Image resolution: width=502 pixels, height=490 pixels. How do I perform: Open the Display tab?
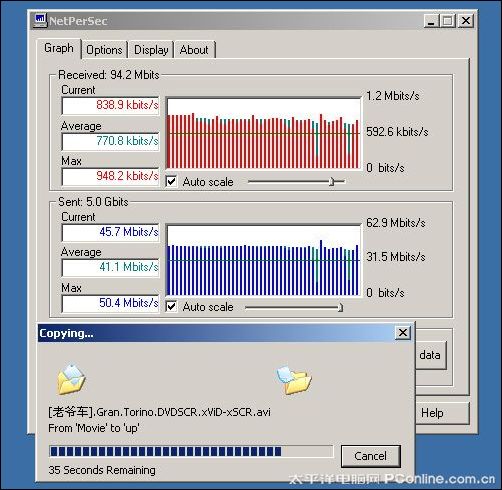pyautogui.click(x=151, y=50)
